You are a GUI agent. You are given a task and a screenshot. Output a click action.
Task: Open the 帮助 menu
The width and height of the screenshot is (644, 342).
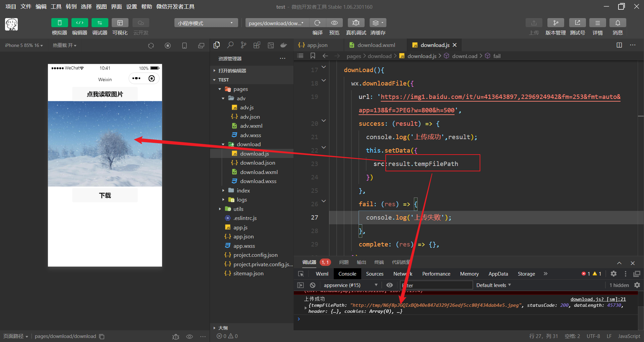pos(147,7)
